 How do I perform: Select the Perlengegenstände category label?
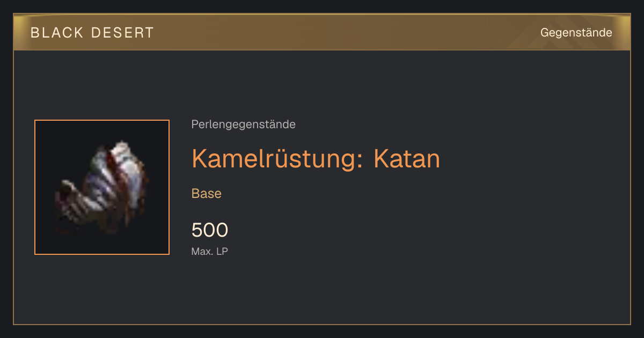coord(243,124)
